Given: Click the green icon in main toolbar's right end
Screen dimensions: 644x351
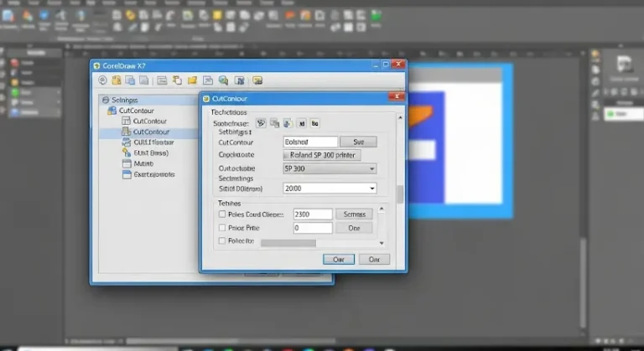Looking at the screenshot, I should 376,16.
